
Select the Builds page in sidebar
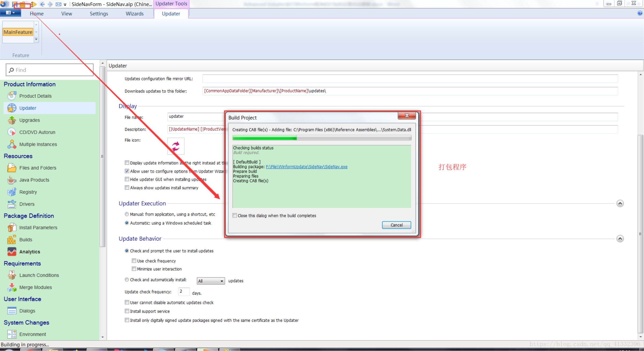[x=25, y=240]
